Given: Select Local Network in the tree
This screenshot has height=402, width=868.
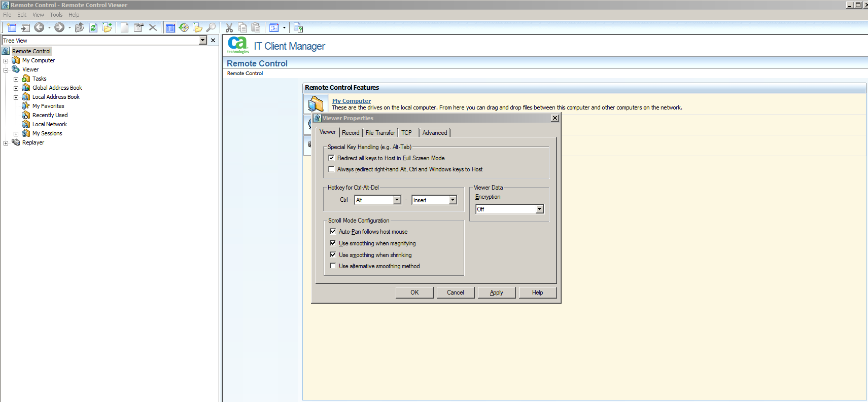Looking at the screenshot, I should pyautogui.click(x=50, y=124).
